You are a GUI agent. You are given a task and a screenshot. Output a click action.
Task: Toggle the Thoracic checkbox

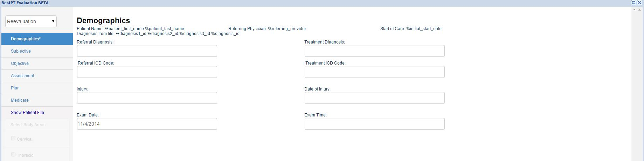13,154
